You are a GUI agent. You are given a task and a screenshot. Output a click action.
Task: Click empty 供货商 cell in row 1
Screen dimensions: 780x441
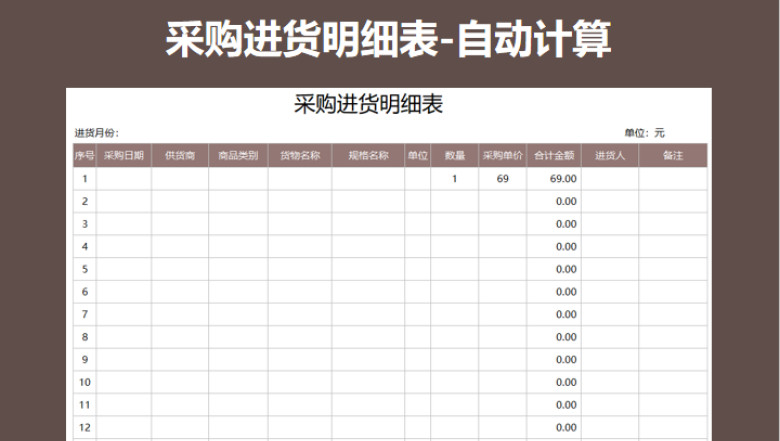tap(180, 178)
